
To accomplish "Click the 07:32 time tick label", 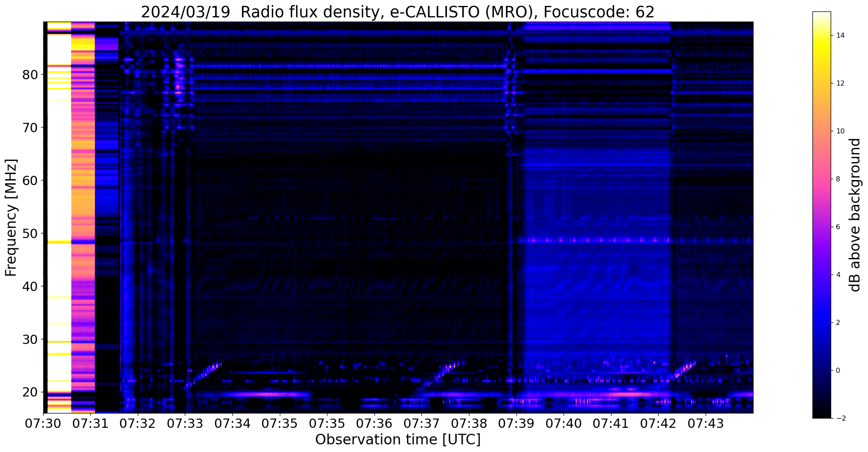I will [138, 424].
